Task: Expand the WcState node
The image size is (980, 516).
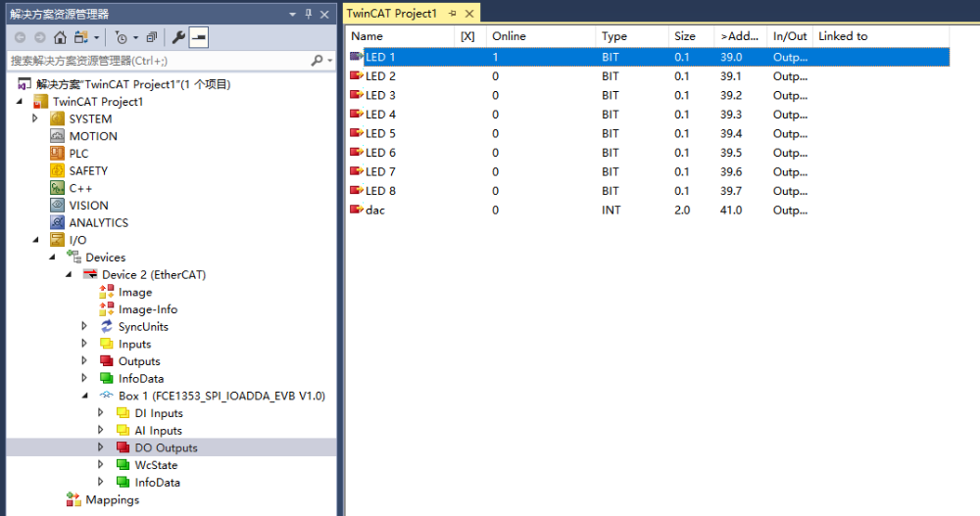Action: tap(101, 464)
